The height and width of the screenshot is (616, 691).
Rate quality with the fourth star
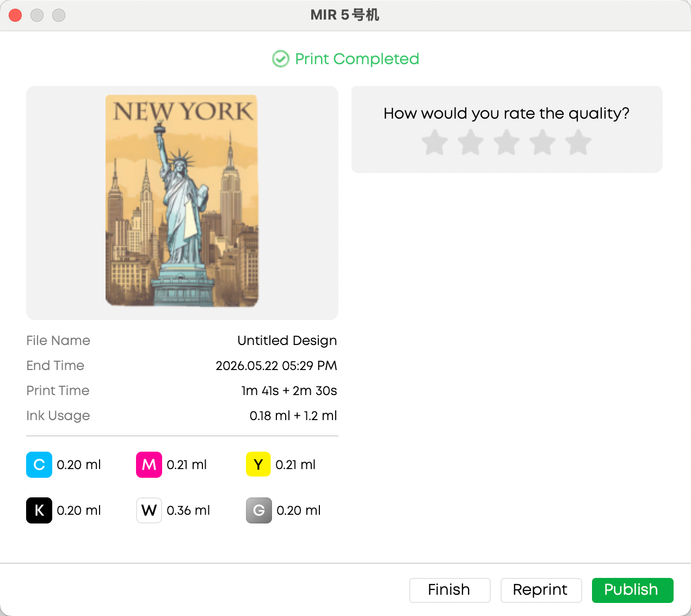[x=542, y=143]
